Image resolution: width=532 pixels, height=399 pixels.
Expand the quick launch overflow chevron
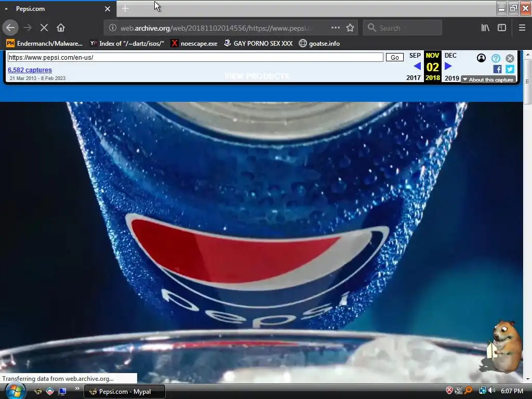click(x=77, y=389)
